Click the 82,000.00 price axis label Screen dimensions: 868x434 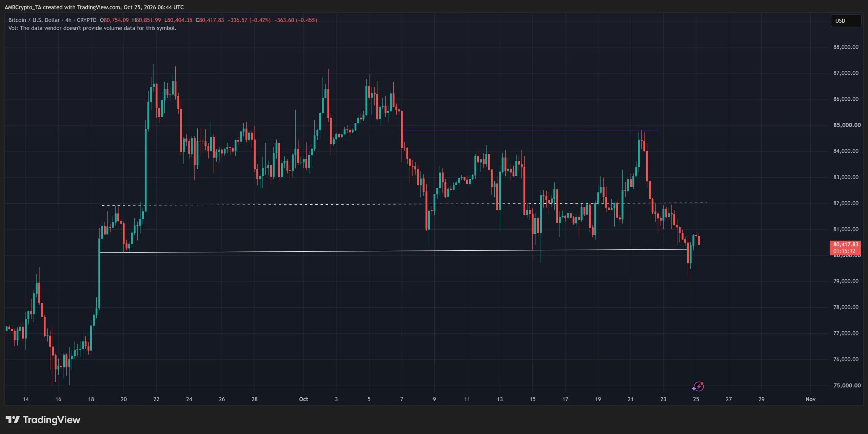coord(846,203)
